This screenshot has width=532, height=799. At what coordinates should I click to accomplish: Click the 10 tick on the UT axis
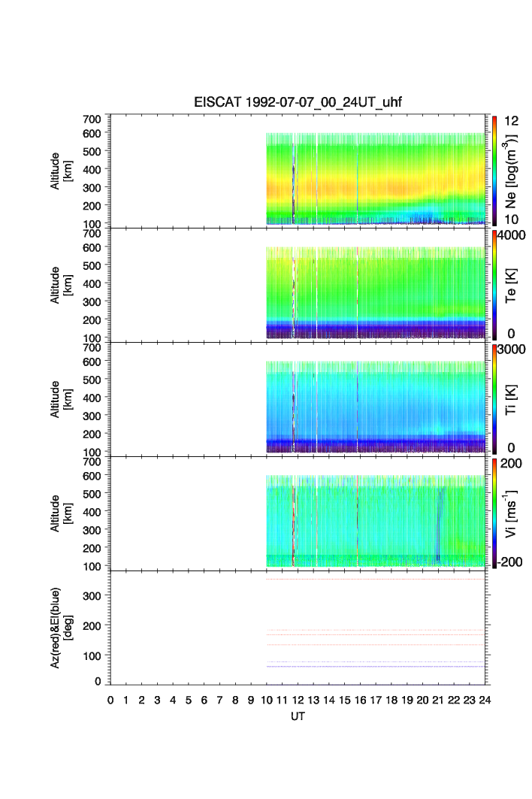tap(267, 700)
